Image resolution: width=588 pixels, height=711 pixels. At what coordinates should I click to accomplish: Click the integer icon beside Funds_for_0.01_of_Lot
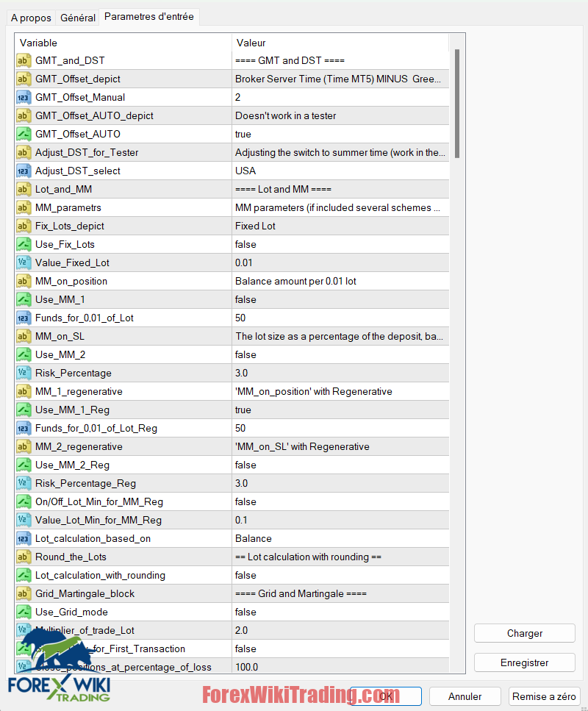pyautogui.click(x=24, y=318)
